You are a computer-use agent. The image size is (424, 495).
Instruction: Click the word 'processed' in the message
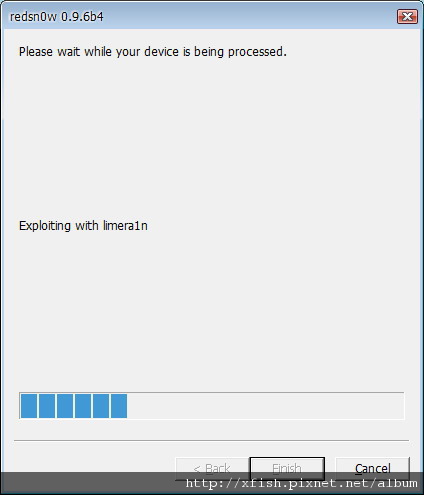coord(257,52)
